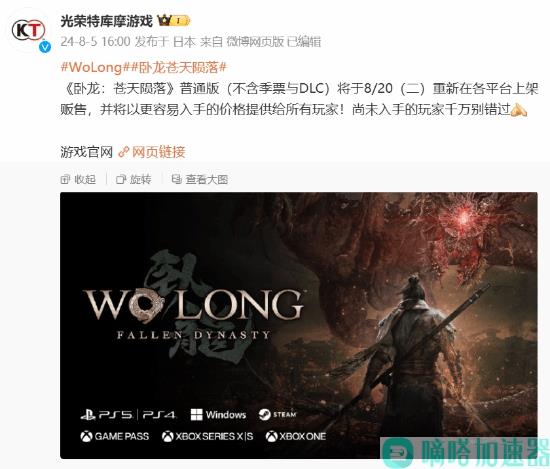Follow the 网页链接 official site link
Viewport: 550px width, 469px height.
click(x=158, y=152)
